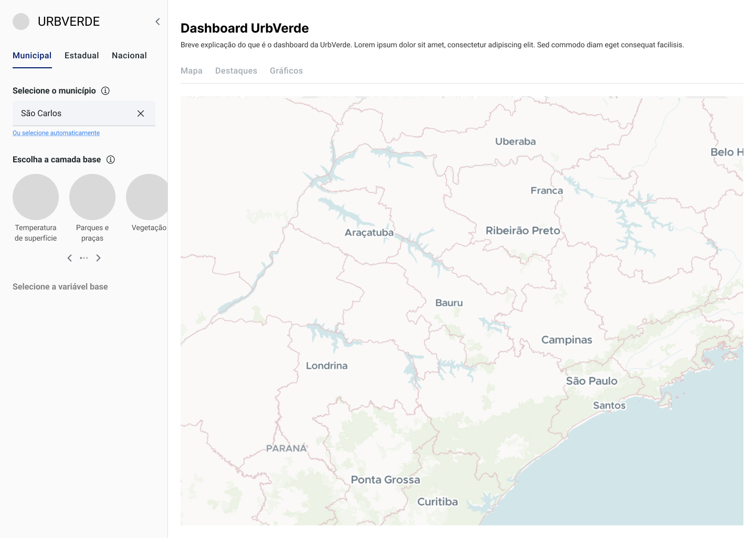Switch to the Estadual tab

point(81,56)
